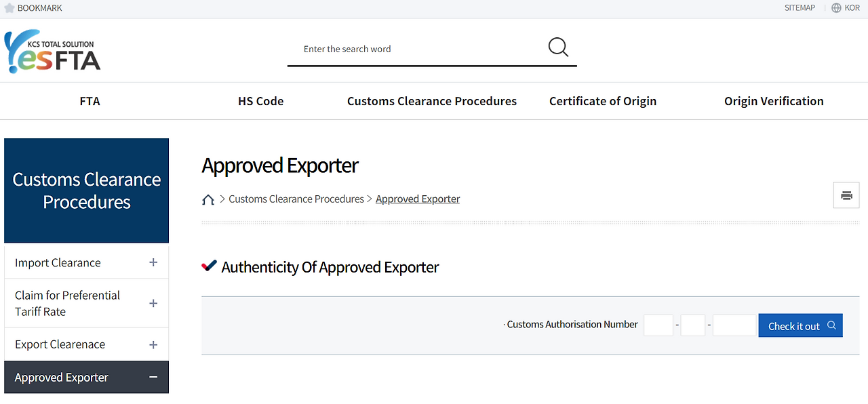Focus the first authorisation number box
The height and width of the screenshot is (404, 868).
[658, 325]
